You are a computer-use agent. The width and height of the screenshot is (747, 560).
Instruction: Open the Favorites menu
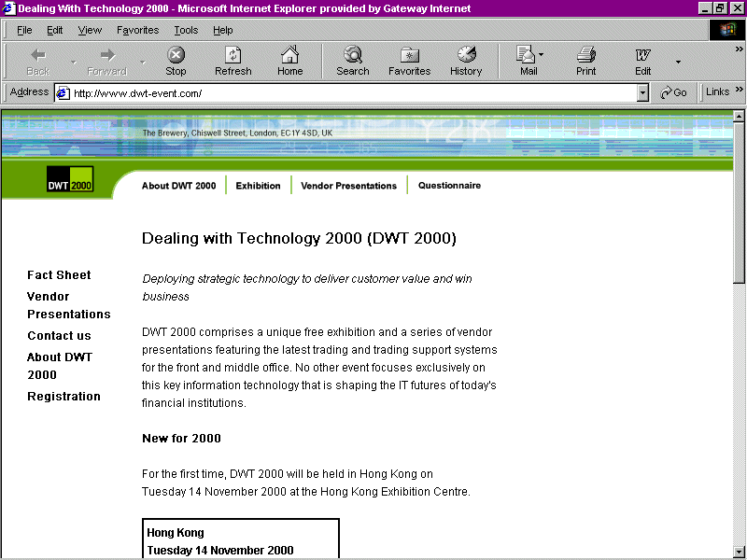tap(137, 30)
